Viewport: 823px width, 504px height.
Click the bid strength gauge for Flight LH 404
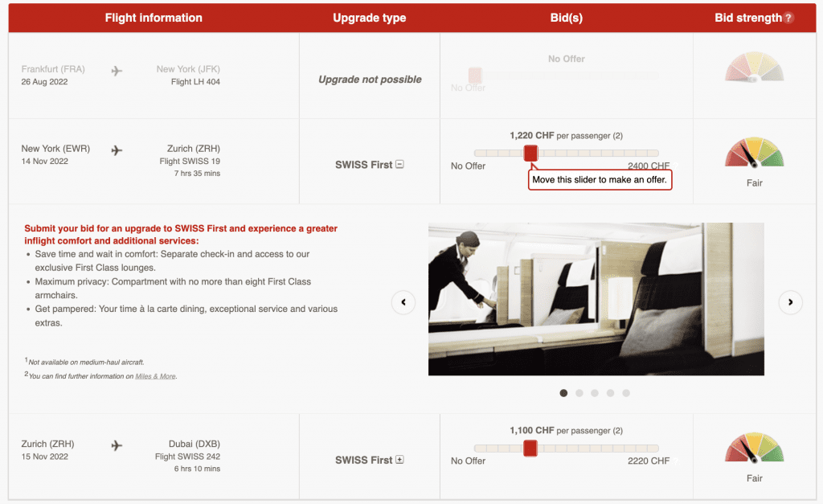point(754,68)
